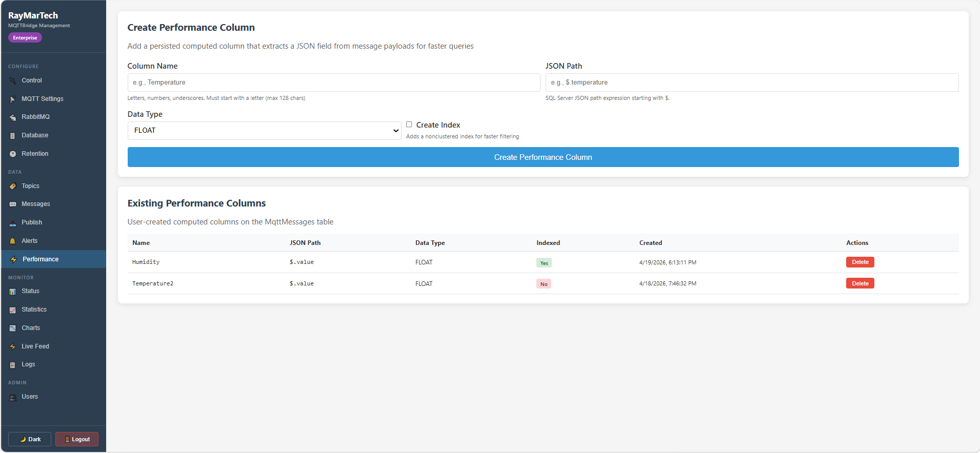
Task: Click the Humidity row $.value path
Action: point(302,262)
